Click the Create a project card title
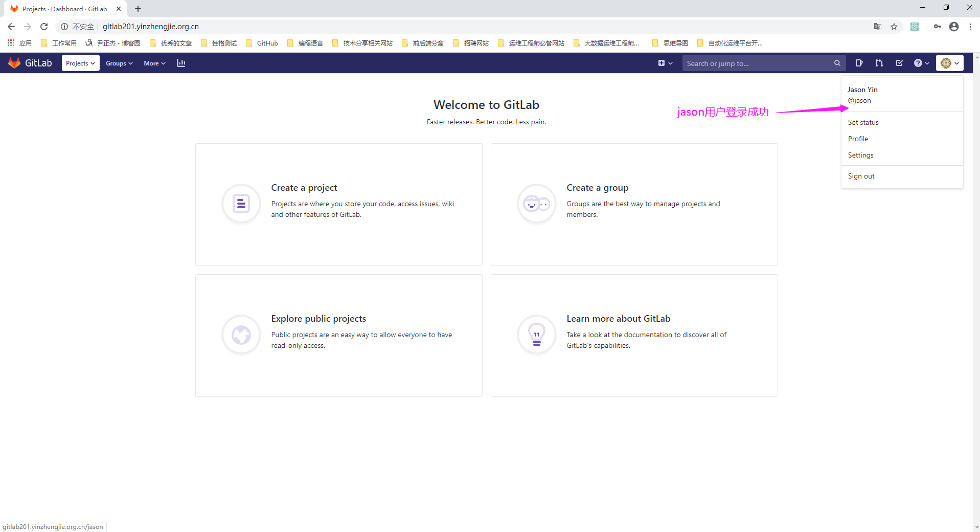The height and width of the screenshot is (532, 980). click(304, 188)
